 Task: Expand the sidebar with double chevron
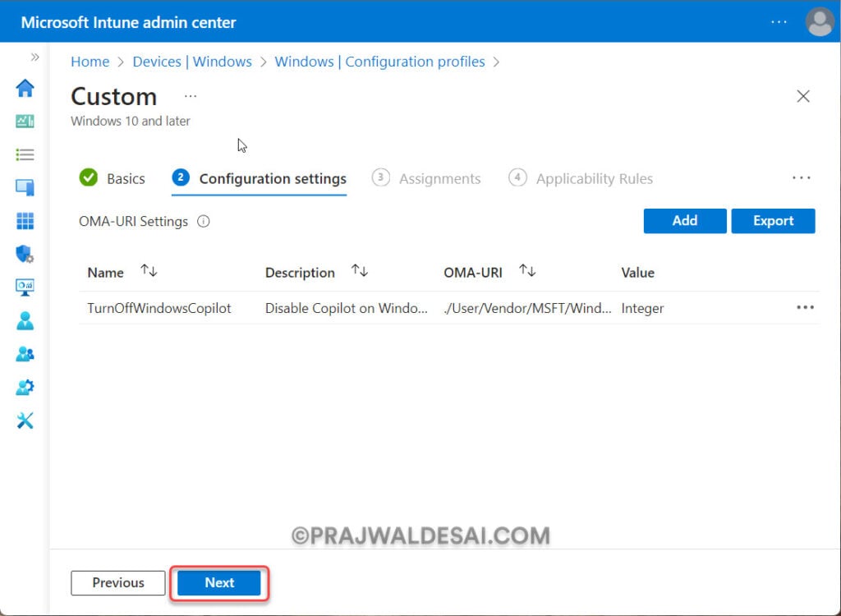34,57
